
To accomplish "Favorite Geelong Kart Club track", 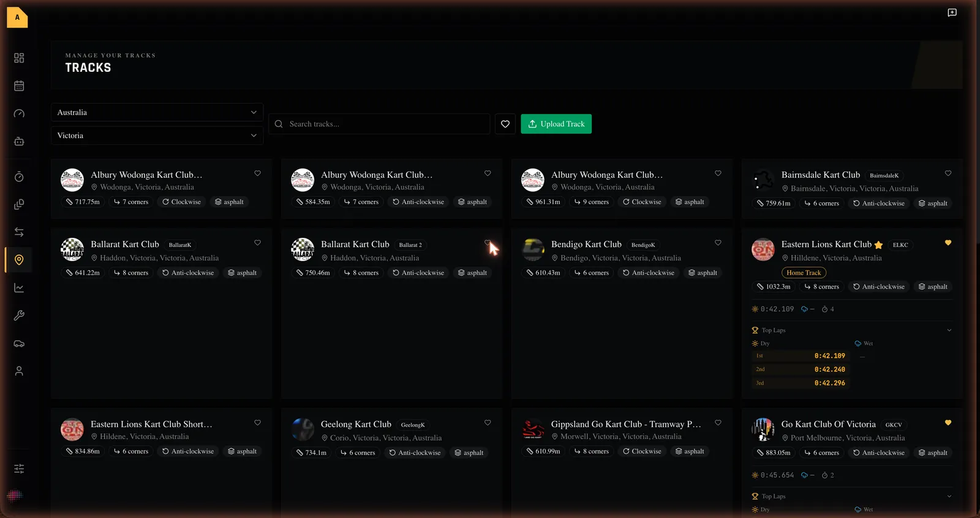I will pyautogui.click(x=488, y=422).
